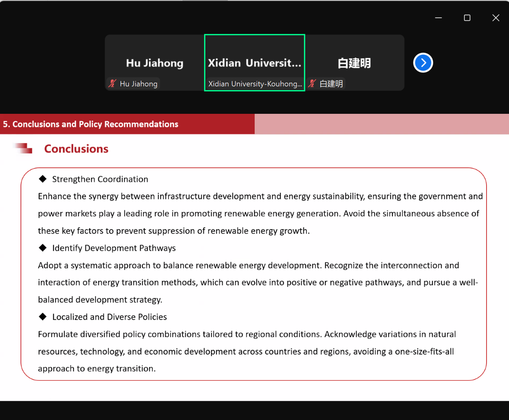Click the diamond bullet before Localized and Diverse Policies

[43, 317]
